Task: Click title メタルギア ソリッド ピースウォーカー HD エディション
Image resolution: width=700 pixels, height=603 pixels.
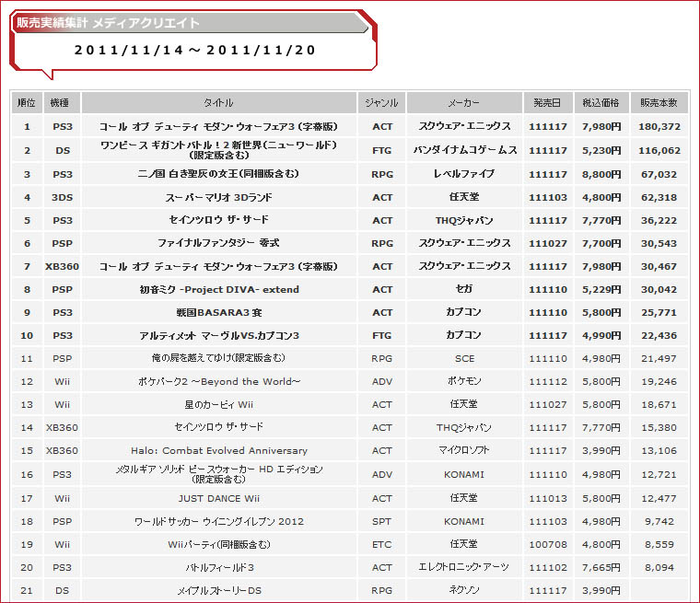Action: tap(219, 470)
